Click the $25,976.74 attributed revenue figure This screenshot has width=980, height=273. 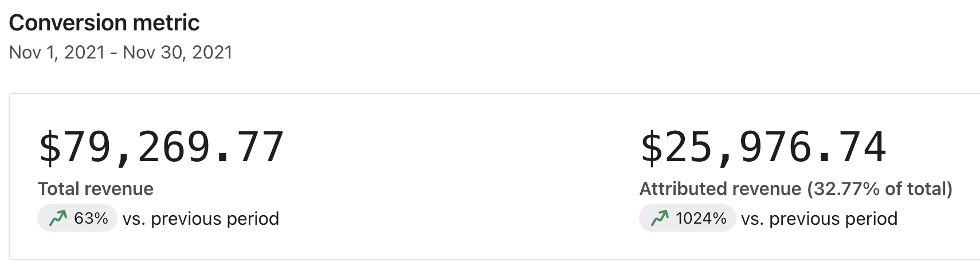[x=763, y=147]
